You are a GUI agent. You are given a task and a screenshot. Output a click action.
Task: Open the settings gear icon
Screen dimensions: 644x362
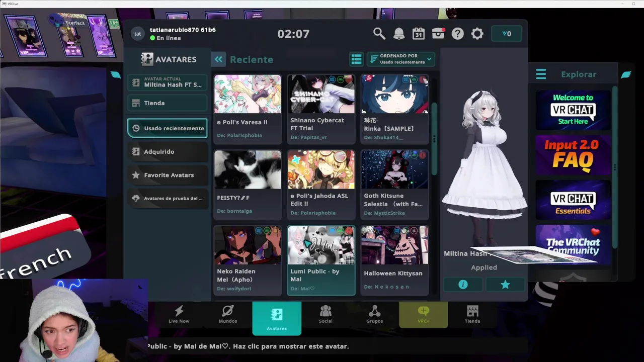point(477,34)
